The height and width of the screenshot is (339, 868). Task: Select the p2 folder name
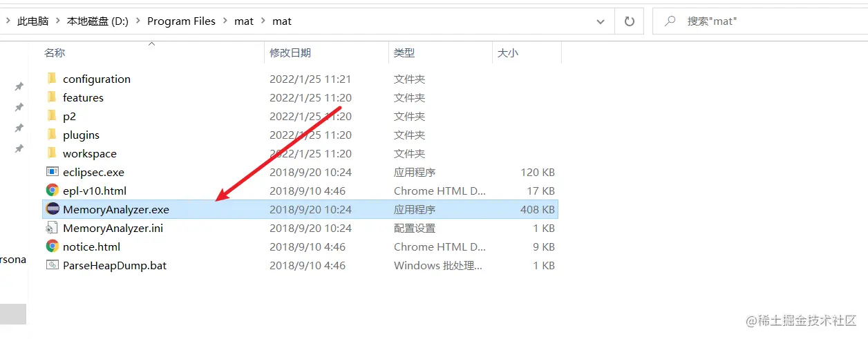69,116
